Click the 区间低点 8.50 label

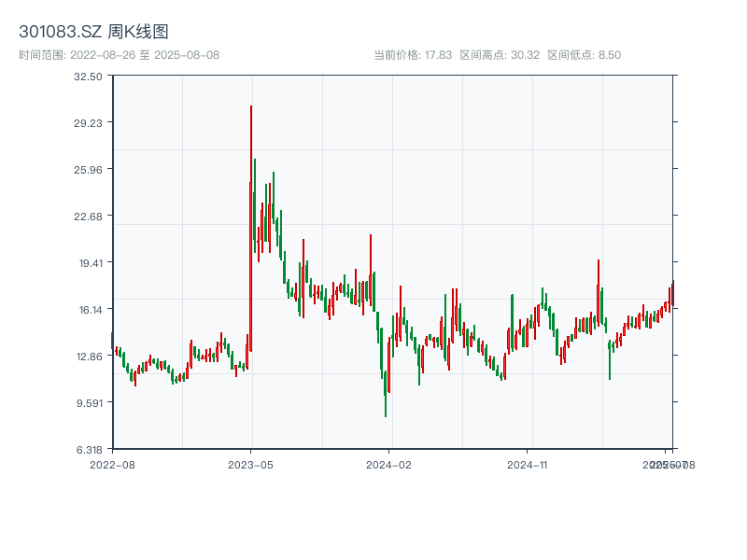584,55
